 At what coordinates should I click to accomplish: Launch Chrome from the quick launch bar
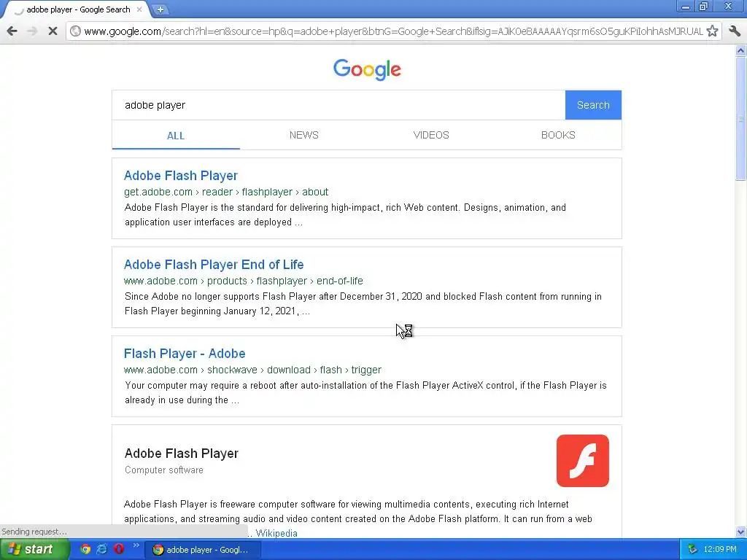click(85, 549)
